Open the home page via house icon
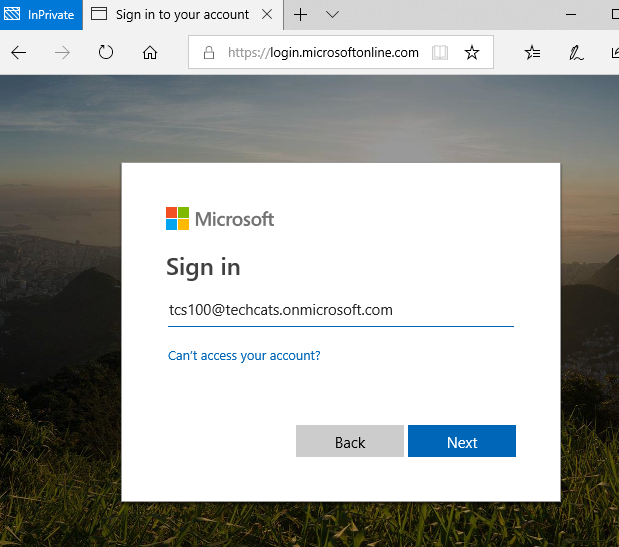 click(x=150, y=52)
